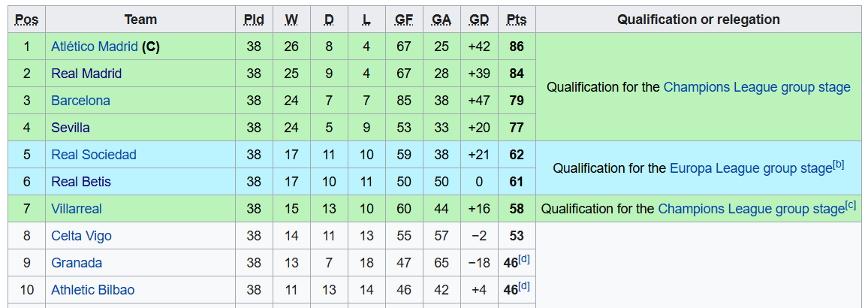Open footnote [b] next to Europa League
This screenshot has height=308, width=868.
839,165
